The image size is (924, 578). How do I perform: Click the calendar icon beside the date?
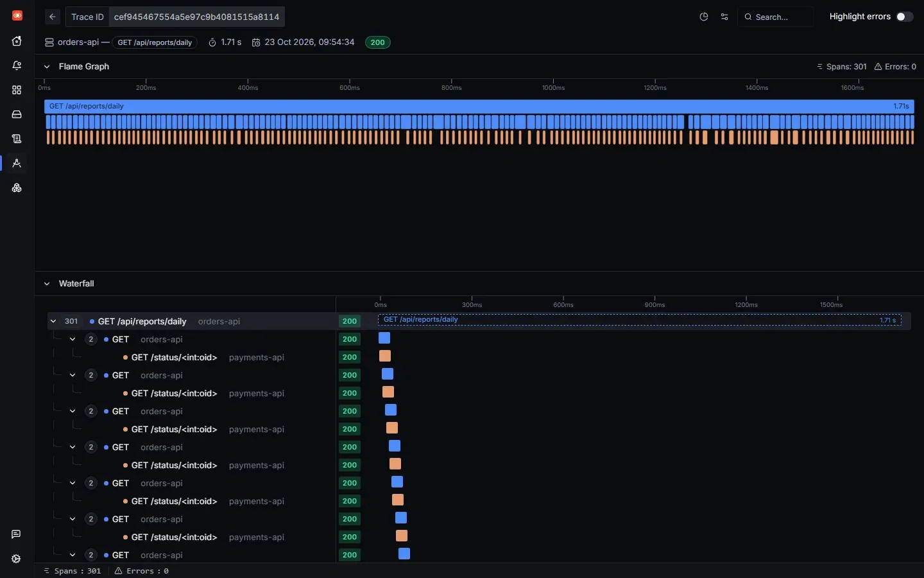[x=256, y=42]
